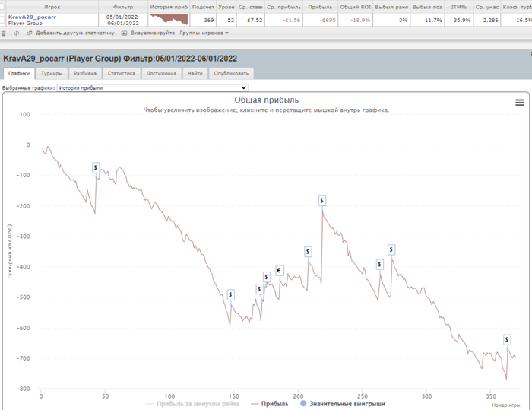The width and height of the screenshot is (532, 410).
Task: Click the highest $ marker near game 219
Action: coord(322,201)
